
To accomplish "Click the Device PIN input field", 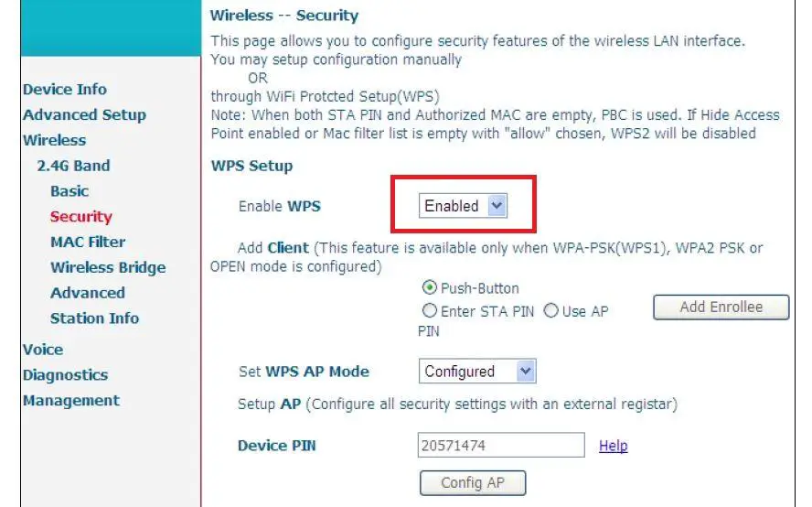I will point(501,446).
